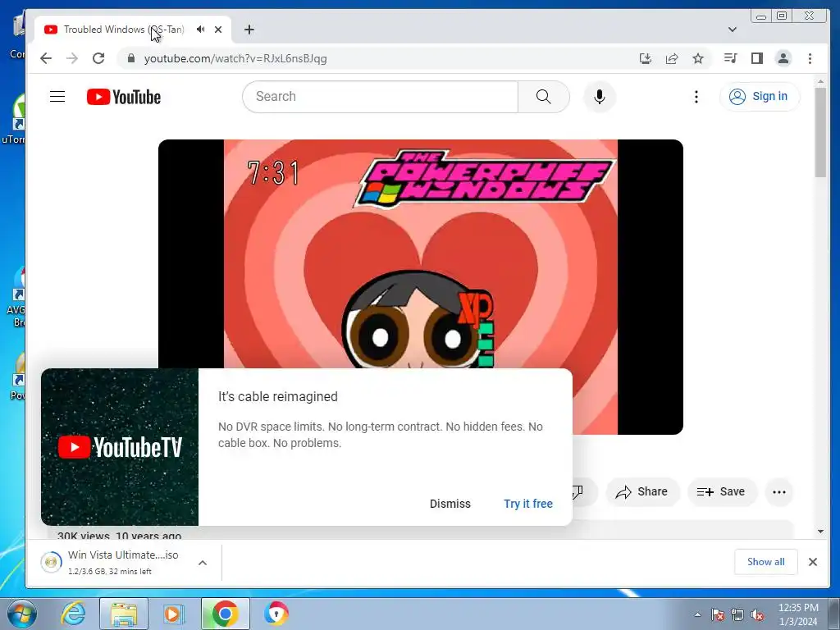View site information via the lock icon
This screenshot has height=630, width=840.
(130, 58)
